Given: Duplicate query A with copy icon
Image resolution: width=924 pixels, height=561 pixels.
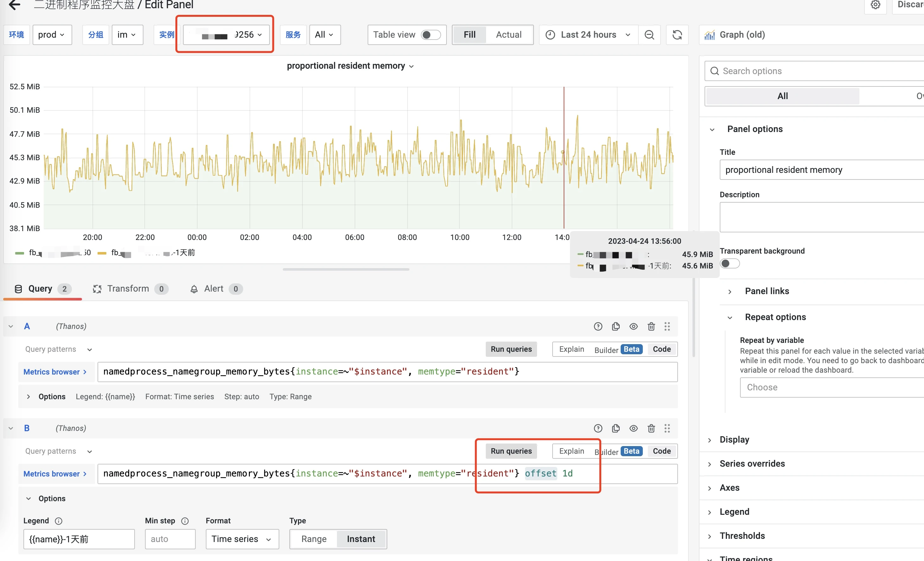Looking at the screenshot, I should point(616,326).
